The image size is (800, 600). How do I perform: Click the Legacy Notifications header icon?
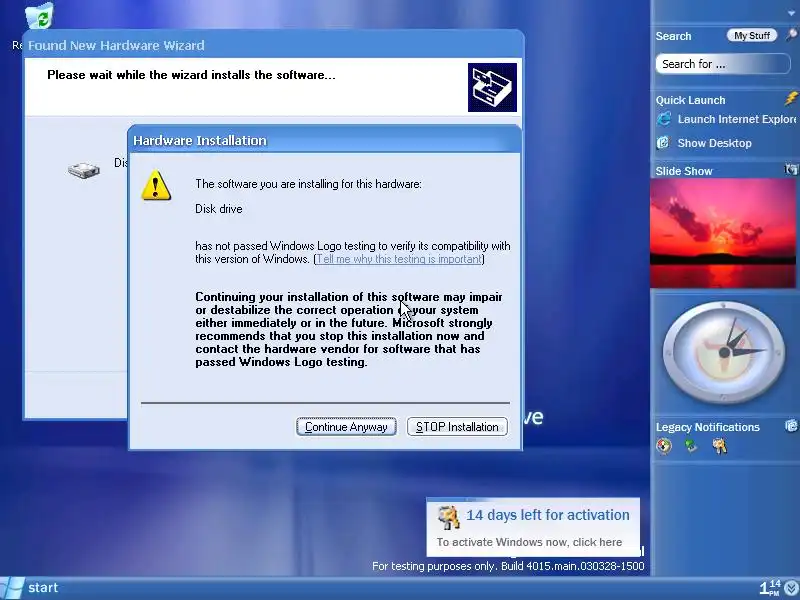tap(791, 426)
